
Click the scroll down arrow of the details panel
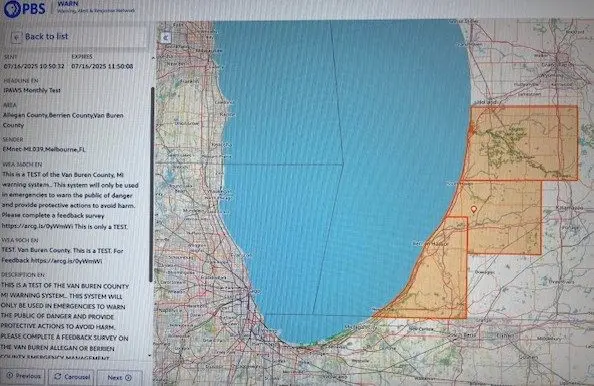tap(151, 355)
